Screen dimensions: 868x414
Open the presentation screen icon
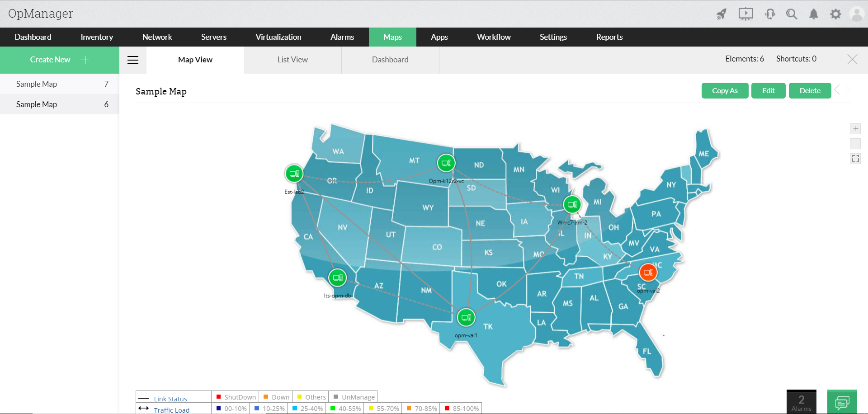pos(746,14)
